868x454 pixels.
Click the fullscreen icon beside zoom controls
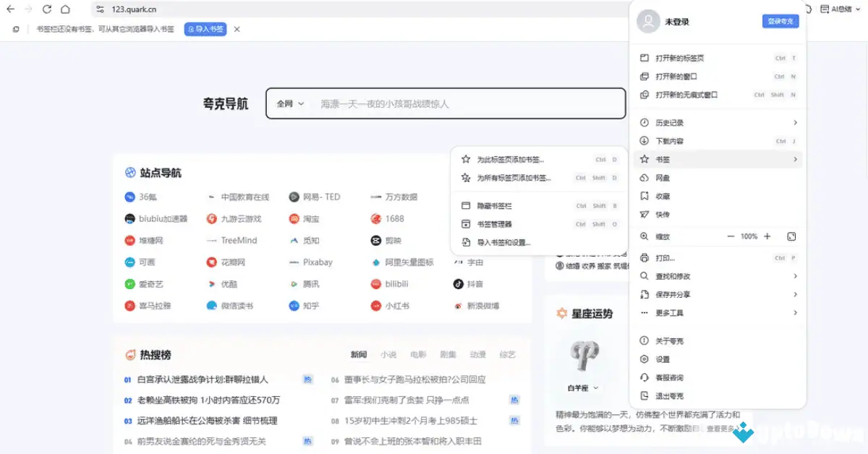[791, 236]
